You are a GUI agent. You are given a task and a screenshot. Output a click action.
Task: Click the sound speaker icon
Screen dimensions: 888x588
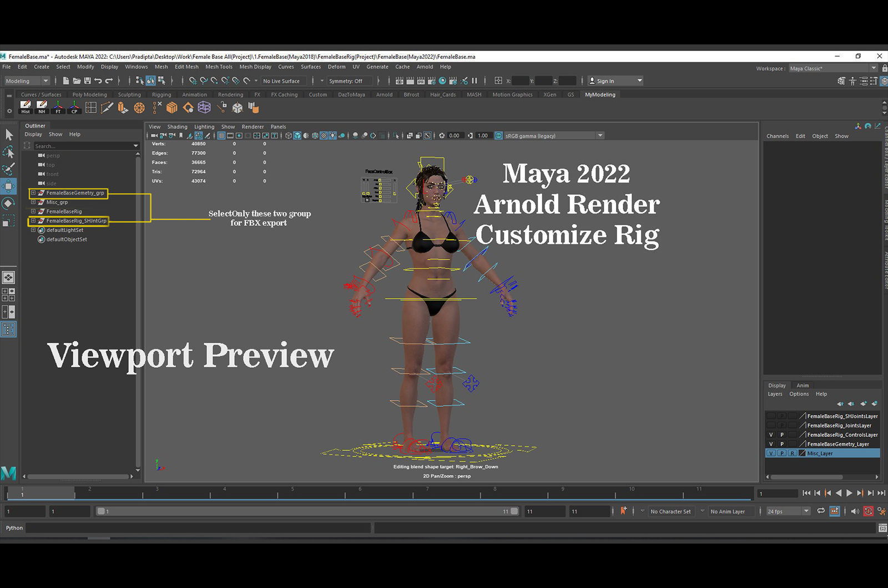coord(855,511)
